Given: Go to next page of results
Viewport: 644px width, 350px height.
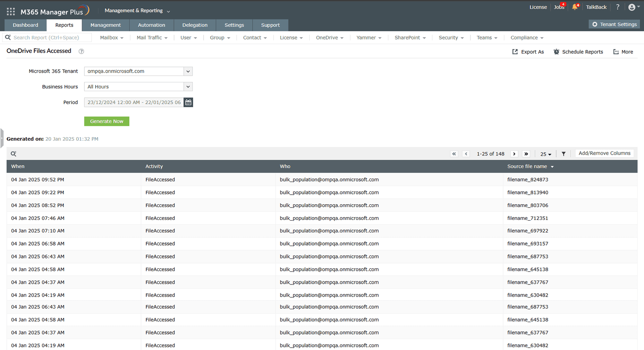Looking at the screenshot, I should coord(514,154).
